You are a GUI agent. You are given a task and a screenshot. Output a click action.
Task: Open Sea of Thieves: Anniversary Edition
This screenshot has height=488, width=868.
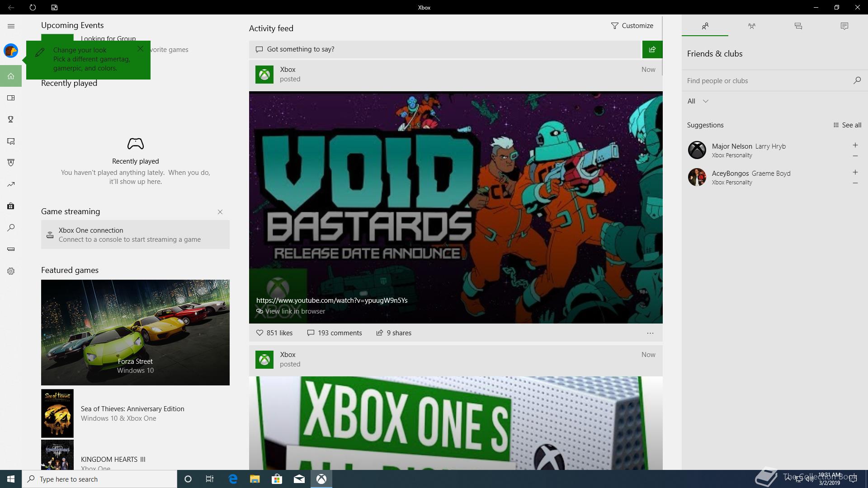tap(135, 413)
